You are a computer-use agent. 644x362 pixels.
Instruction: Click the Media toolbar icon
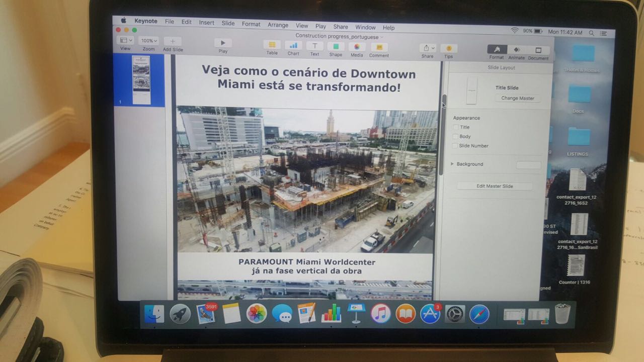coord(357,47)
